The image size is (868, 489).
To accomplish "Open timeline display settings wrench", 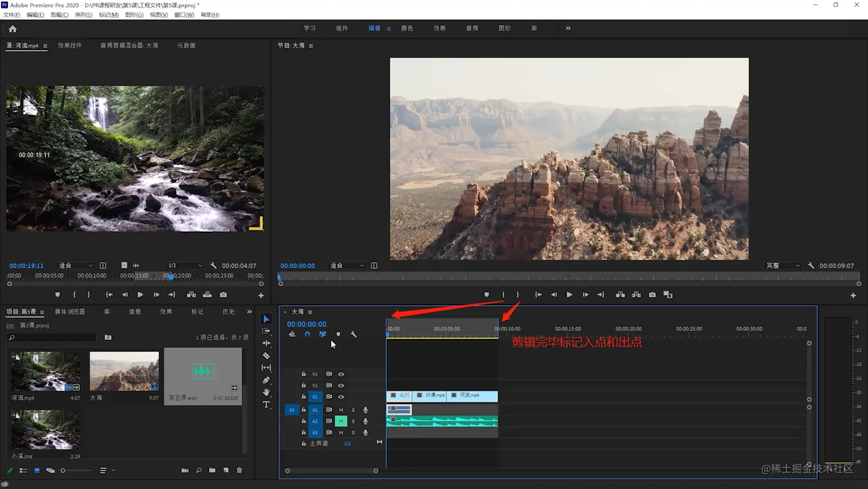I will [x=354, y=334].
